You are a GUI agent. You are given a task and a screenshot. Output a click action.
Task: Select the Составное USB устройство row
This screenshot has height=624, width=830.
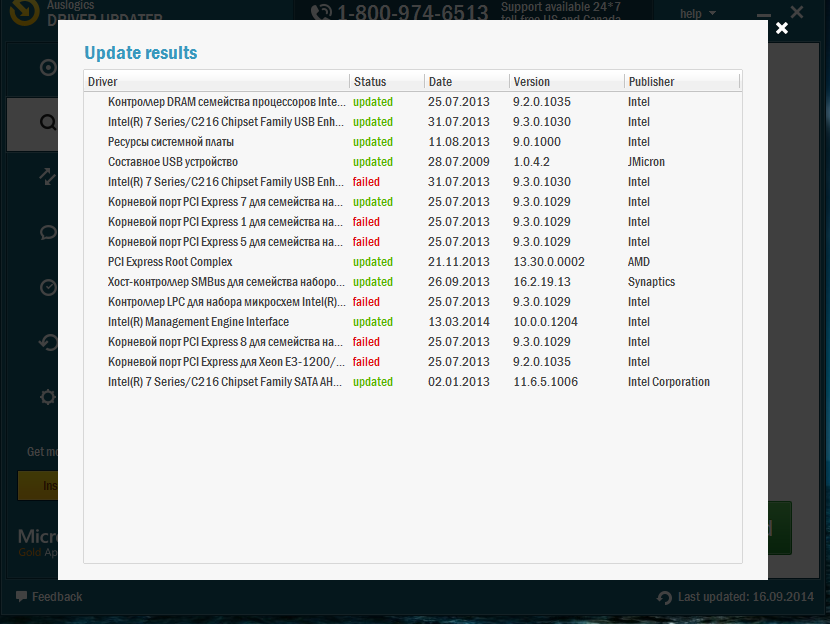413,162
